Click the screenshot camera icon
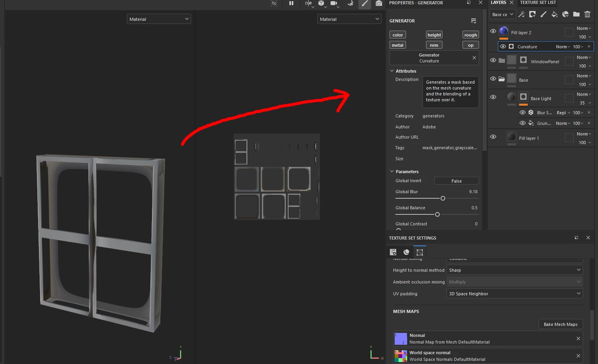This screenshot has height=364, width=598. coord(379,3)
